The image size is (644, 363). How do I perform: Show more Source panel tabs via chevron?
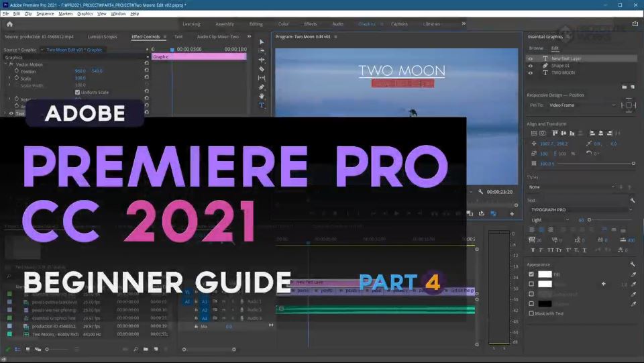[249, 36]
